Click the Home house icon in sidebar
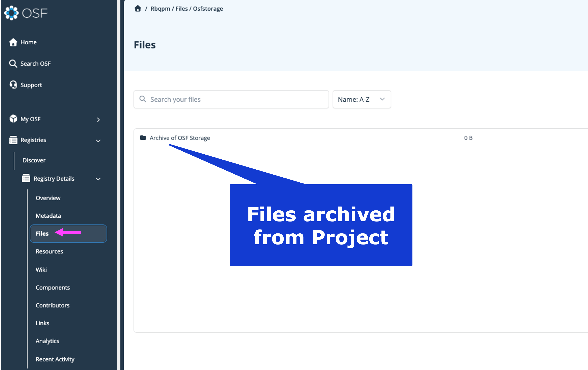The height and width of the screenshot is (370, 588). coord(13,42)
